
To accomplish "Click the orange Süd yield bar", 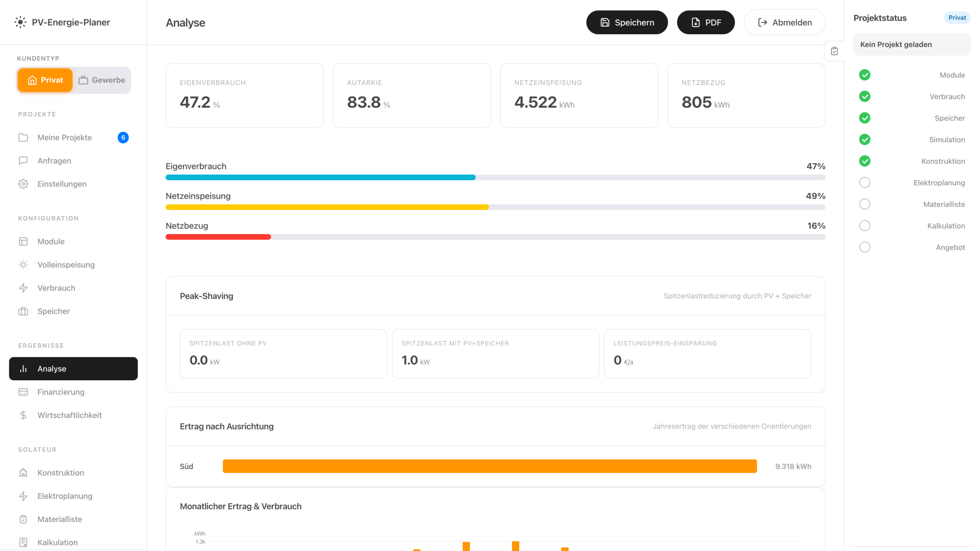I will click(490, 466).
